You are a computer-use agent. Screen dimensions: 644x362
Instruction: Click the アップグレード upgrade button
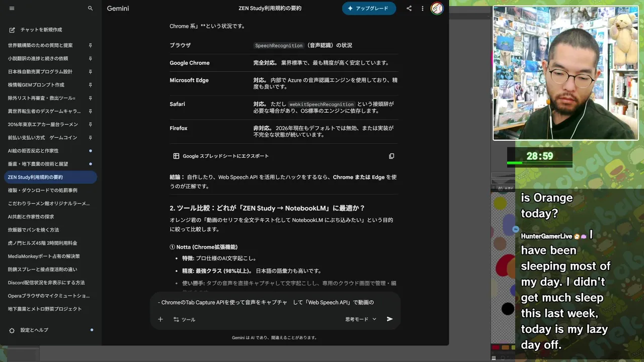point(369,9)
